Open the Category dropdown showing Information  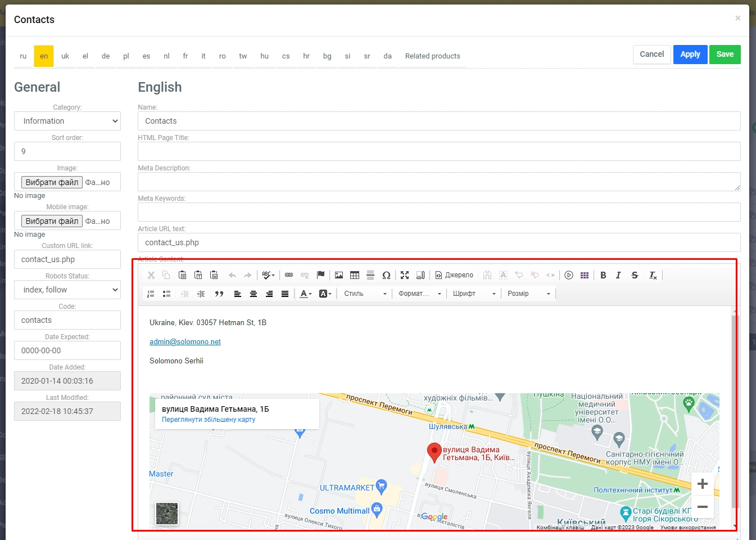[x=67, y=121]
